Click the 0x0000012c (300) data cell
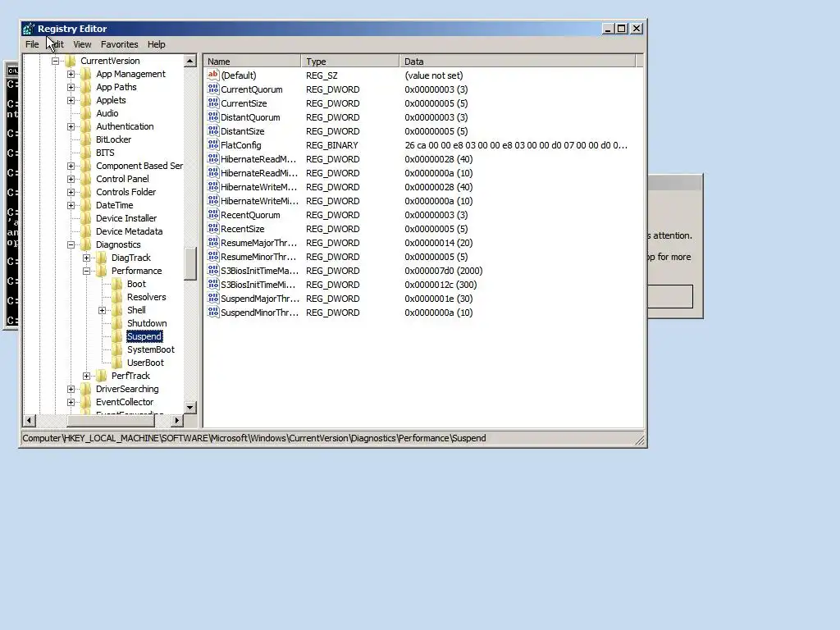 pyautogui.click(x=441, y=285)
